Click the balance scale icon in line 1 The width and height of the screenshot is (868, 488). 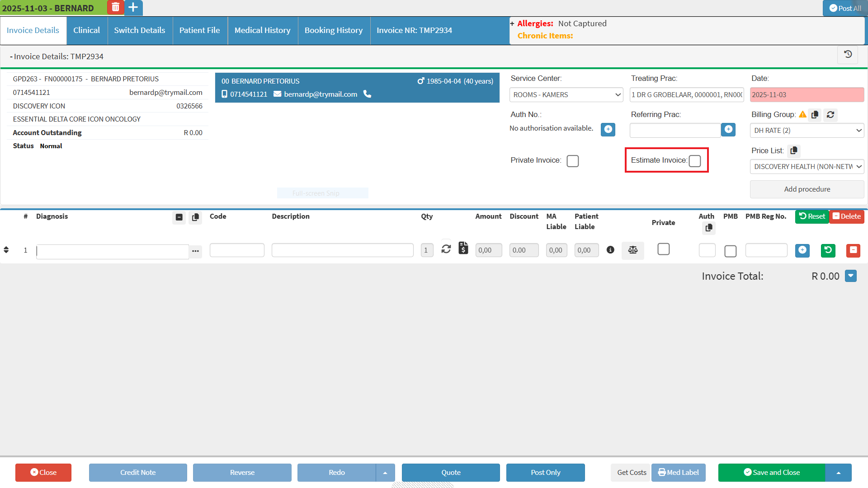click(x=632, y=250)
